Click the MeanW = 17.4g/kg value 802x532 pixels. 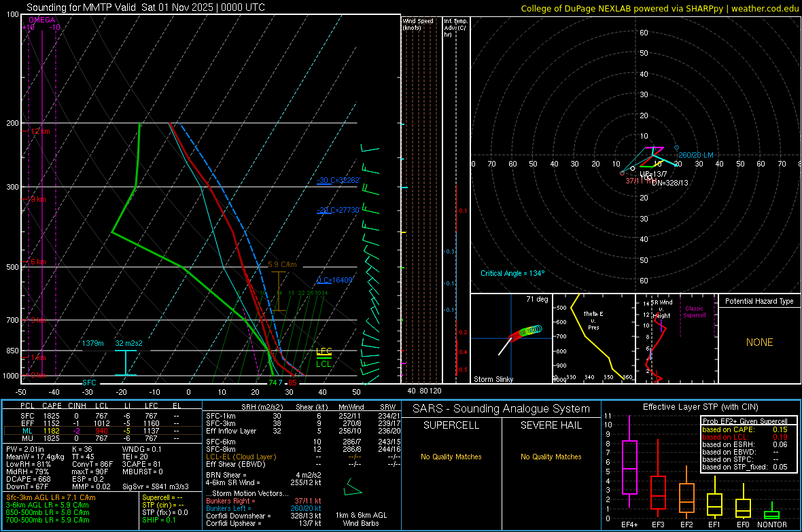(35, 457)
